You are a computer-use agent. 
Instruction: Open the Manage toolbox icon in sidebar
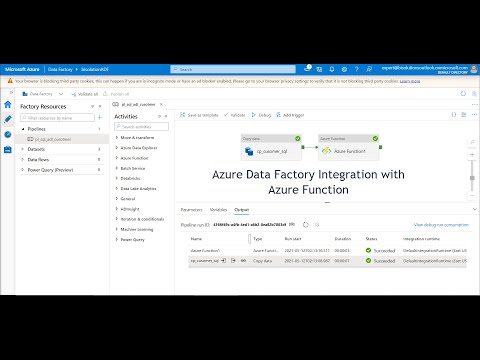click(x=8, y=149)
